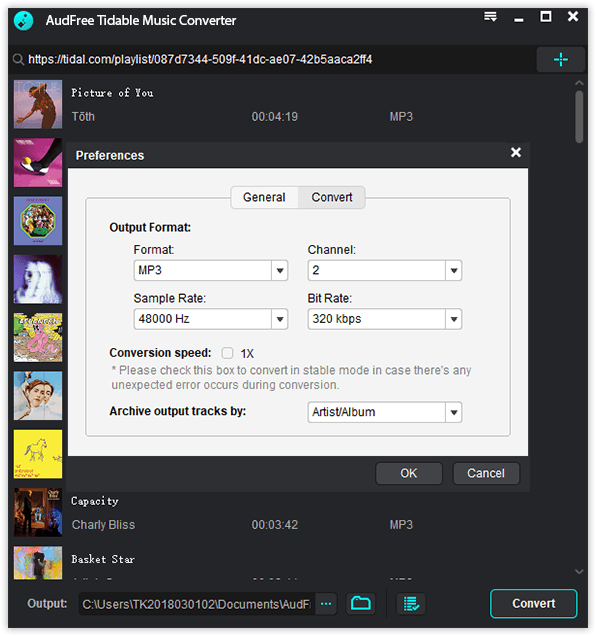Close the Preferences dialog

(516, 153)
